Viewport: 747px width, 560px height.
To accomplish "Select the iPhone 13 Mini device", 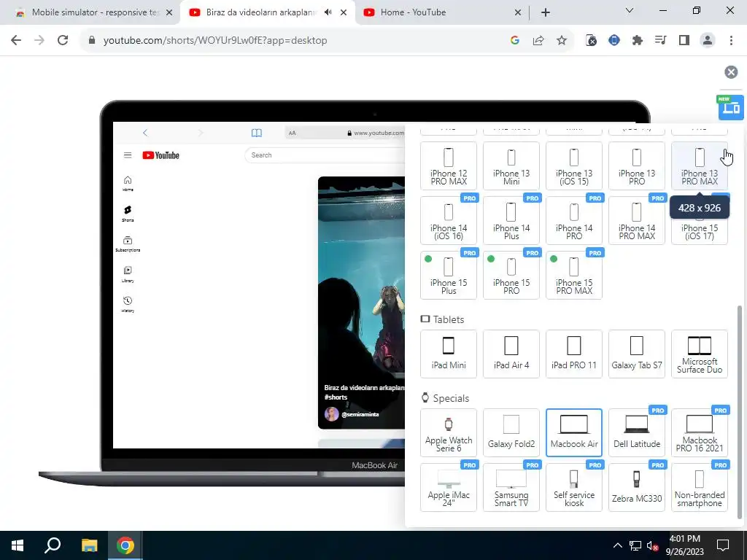I will tap(511, 166).
